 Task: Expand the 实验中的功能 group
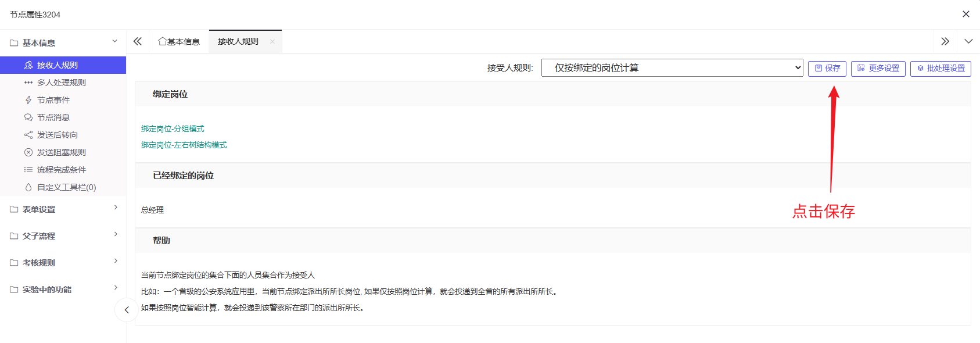click(63, 290)
